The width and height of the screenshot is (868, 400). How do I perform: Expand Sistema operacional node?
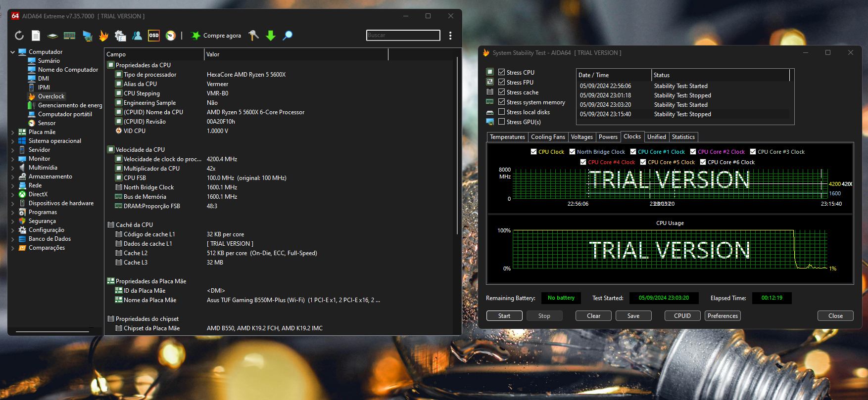coord(12,141)
